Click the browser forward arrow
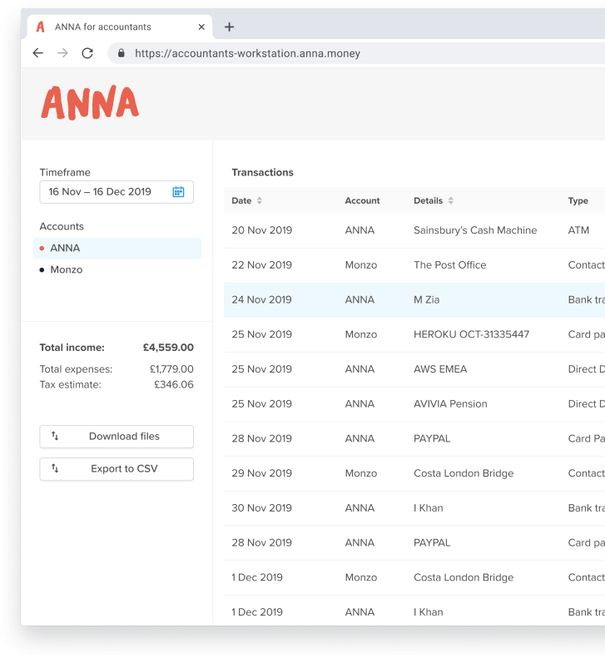Screen dimensions: 605x657 pyautogui.click(x=63, y=53)
